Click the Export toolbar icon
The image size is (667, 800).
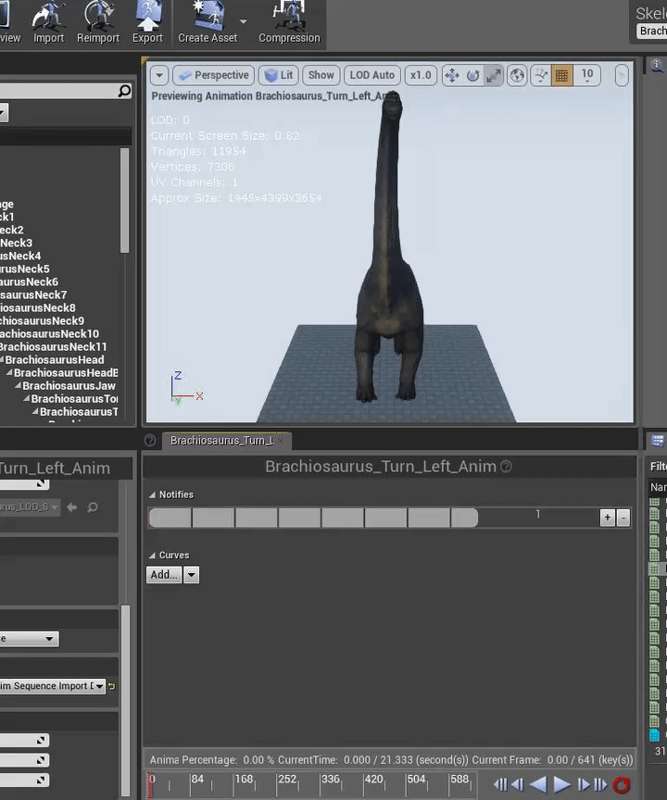click(x=147, y=23)
